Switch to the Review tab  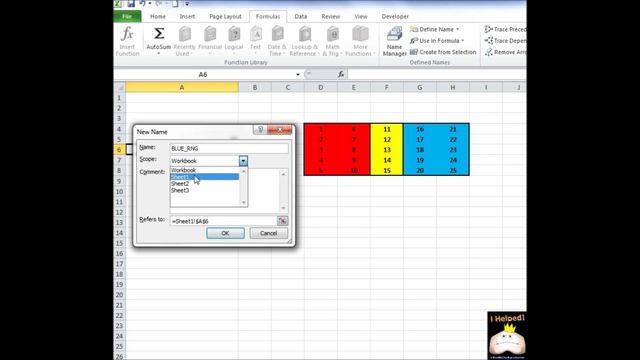point(331,16)
